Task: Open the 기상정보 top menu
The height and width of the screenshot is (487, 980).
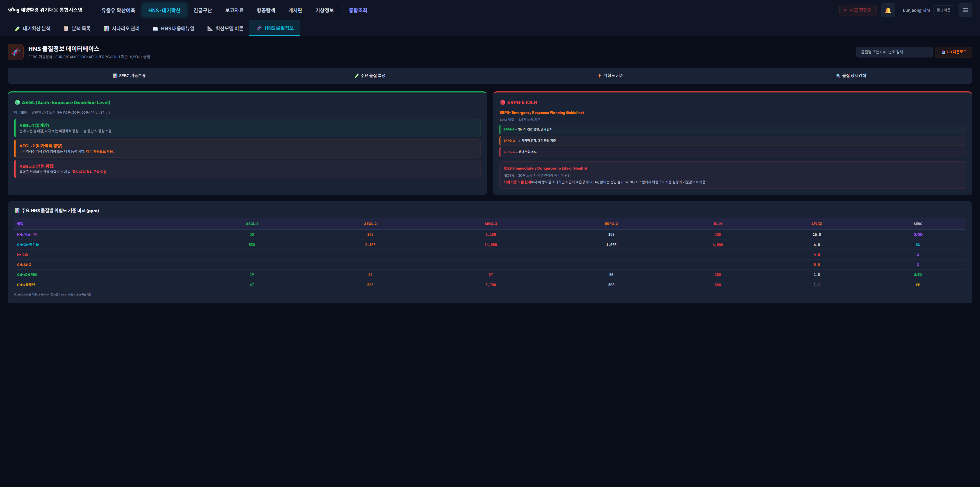Action: pos(324,10)
